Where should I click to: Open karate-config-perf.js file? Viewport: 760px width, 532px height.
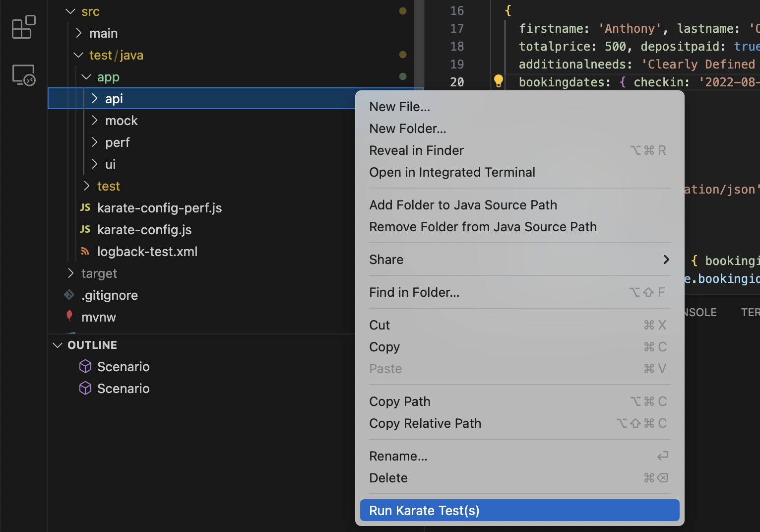point(159,208)
